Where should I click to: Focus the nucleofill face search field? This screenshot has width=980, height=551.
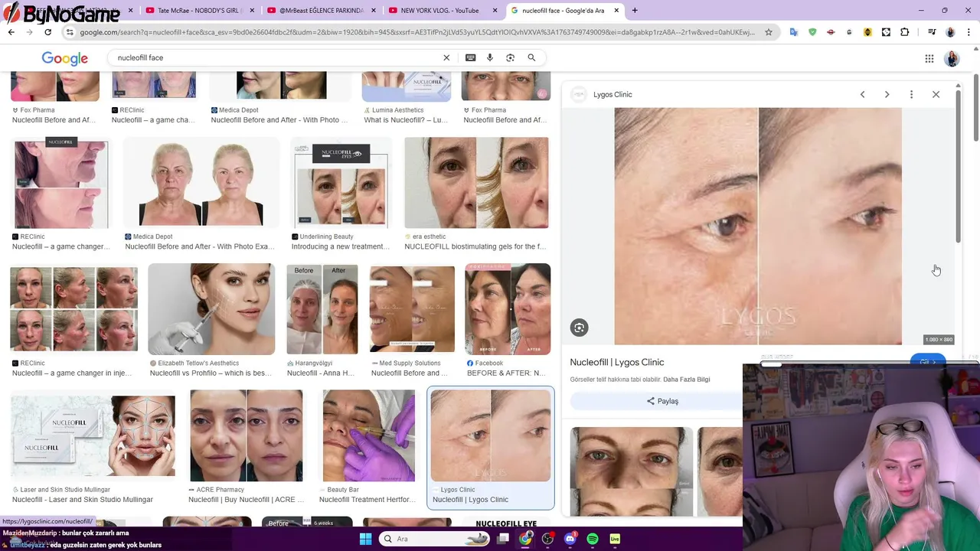(x=276, y=57)
